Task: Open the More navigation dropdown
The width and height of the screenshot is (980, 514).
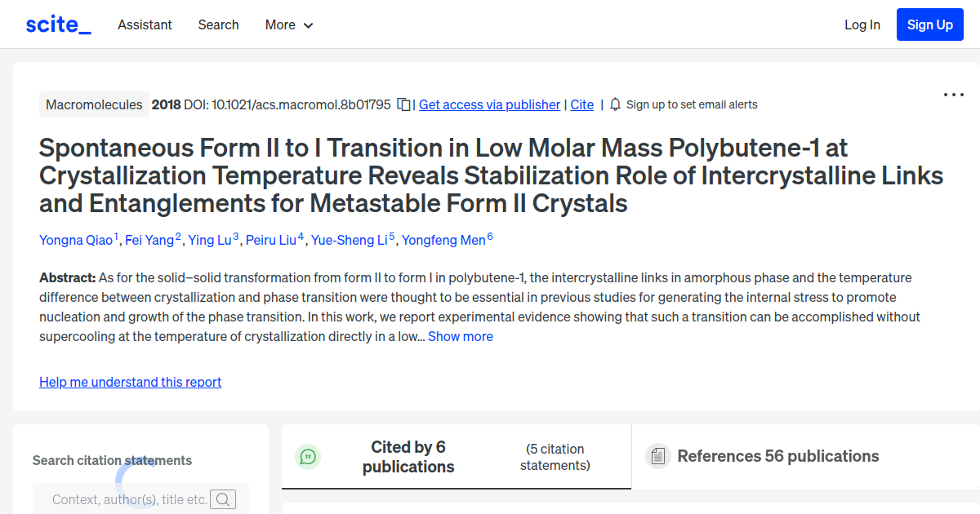Action: click(x=288, y=24)
